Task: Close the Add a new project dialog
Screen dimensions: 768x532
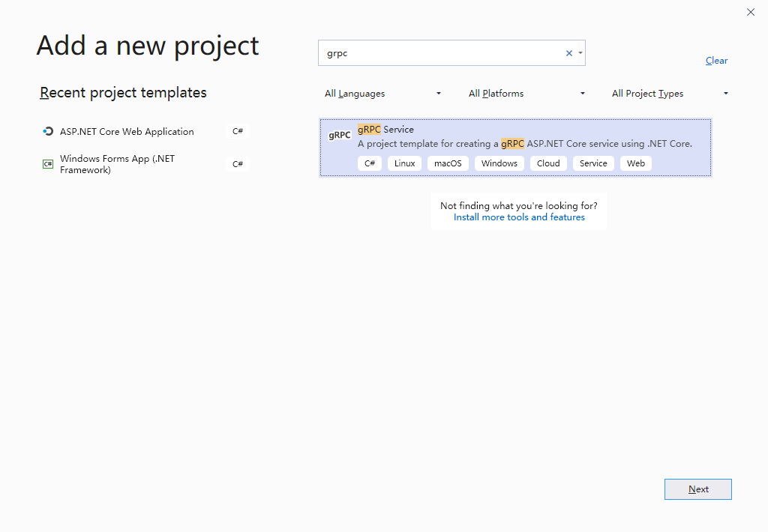Action: (751, 12)
